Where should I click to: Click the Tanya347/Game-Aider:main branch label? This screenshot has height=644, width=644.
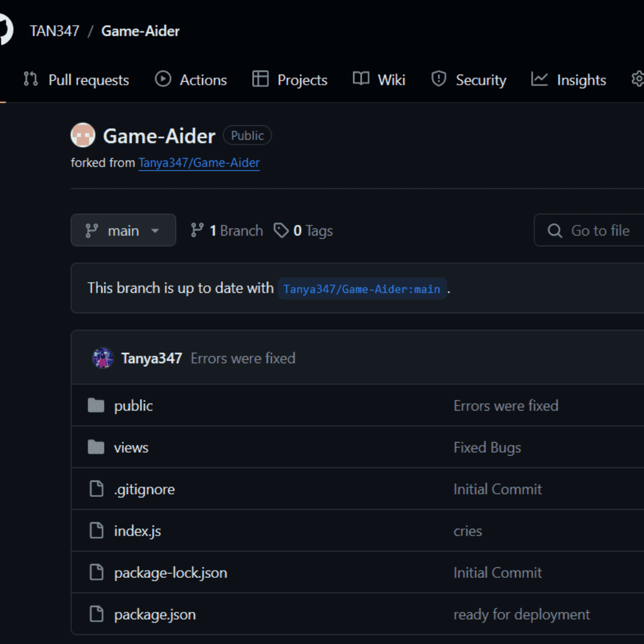pos(362,289)
